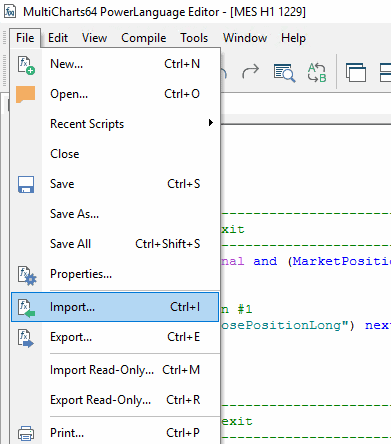This screenshot has height=444, width=391.
Task: Choose Open... from File menu
Action: tap(115, 94)
